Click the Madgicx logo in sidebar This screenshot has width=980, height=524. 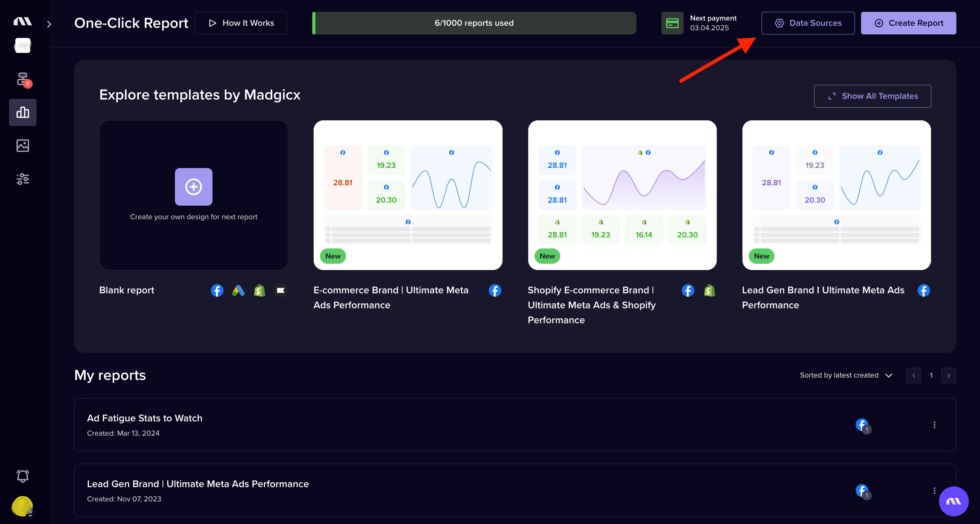point(23,21)
